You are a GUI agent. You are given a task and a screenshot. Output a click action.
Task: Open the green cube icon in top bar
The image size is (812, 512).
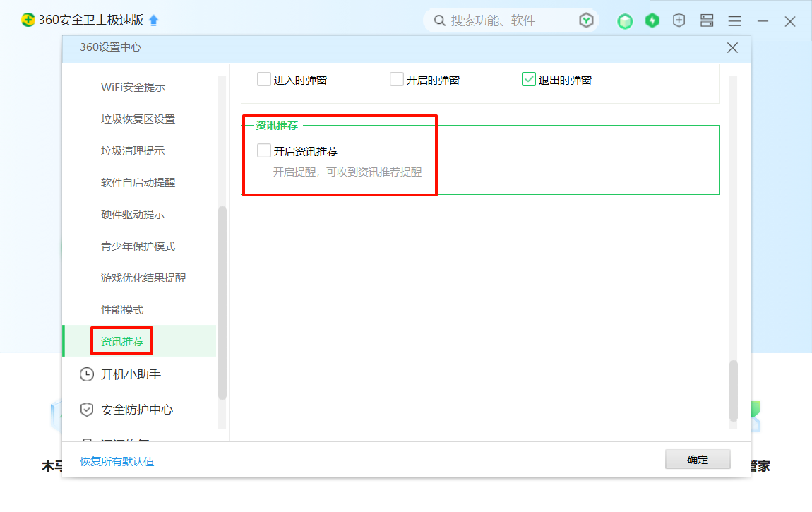click(625, 21)
